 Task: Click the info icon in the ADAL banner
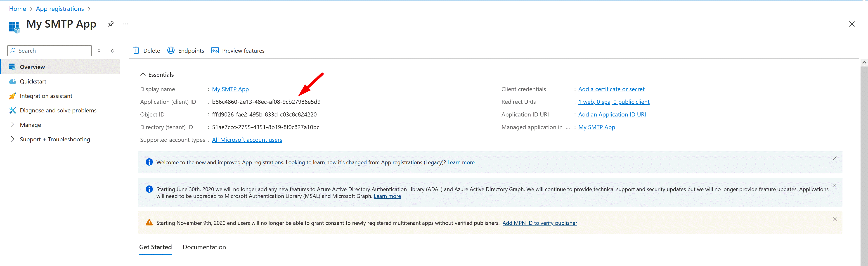click(x=149, y=189)
